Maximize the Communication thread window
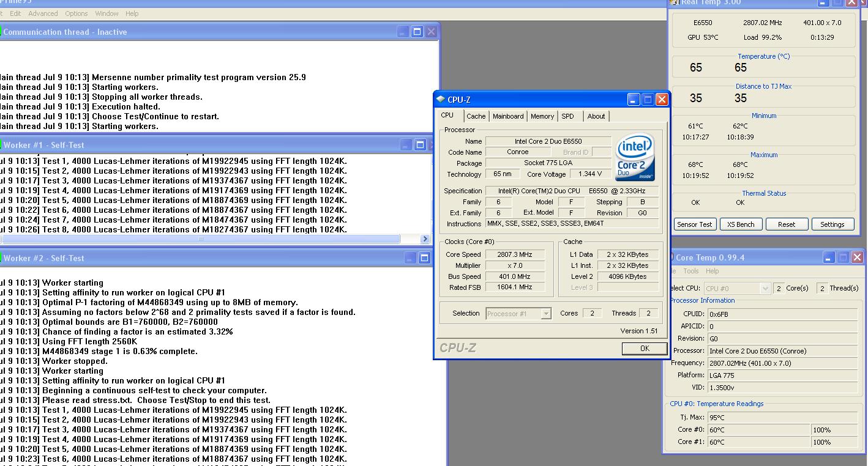 pyautogui.click(x=417, y=32)
